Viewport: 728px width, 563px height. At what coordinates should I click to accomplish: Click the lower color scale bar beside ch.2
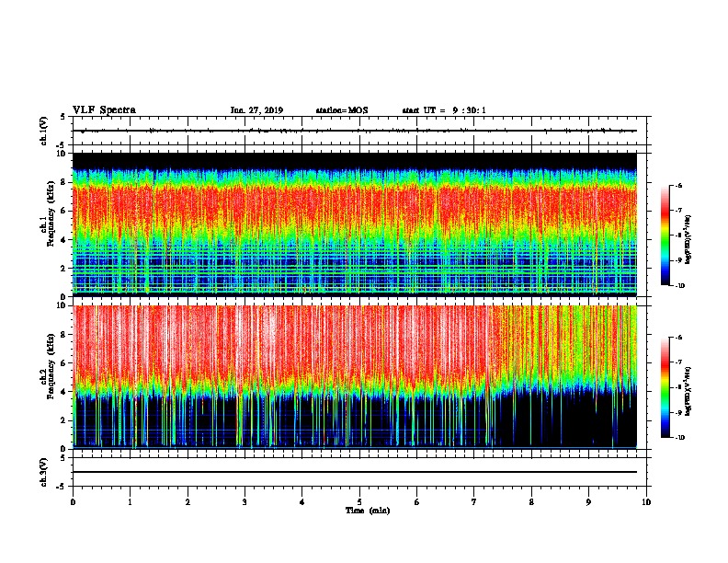click(665, 387)
